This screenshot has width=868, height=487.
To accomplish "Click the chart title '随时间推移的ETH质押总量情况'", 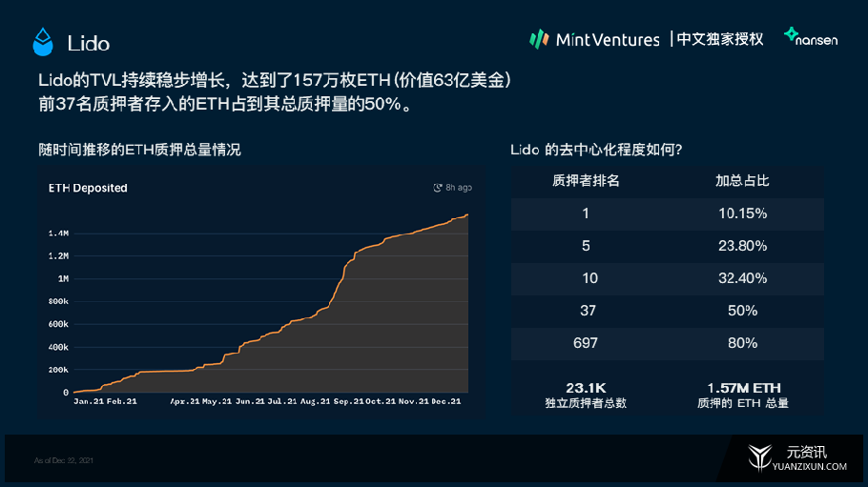I will tap(139, 150).
